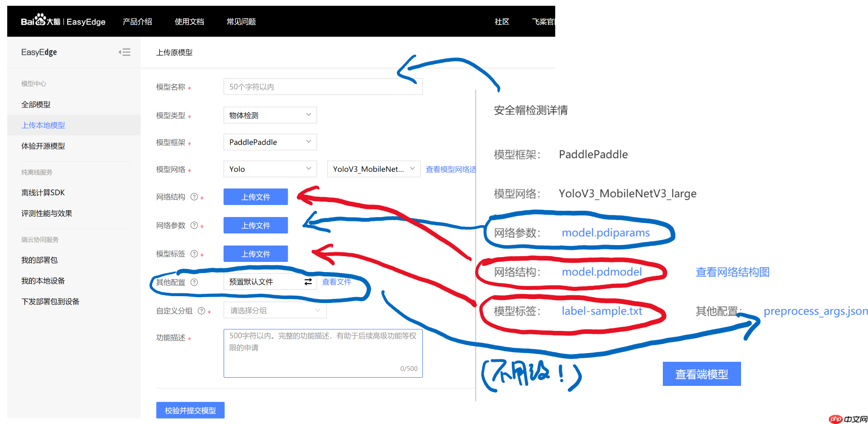Open the model.pdmodel file link
This screenshot has height=424, width=868.
point(602,272)
